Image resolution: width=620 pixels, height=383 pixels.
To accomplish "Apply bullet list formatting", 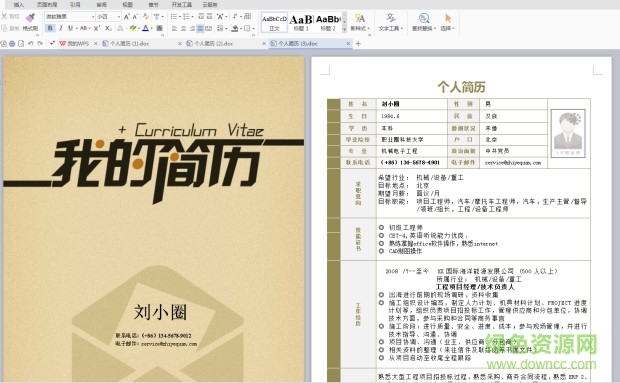I will coord(174,17).
